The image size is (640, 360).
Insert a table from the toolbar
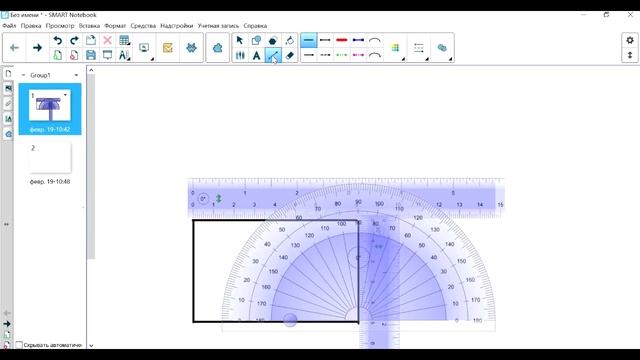(x=124, y=40)
